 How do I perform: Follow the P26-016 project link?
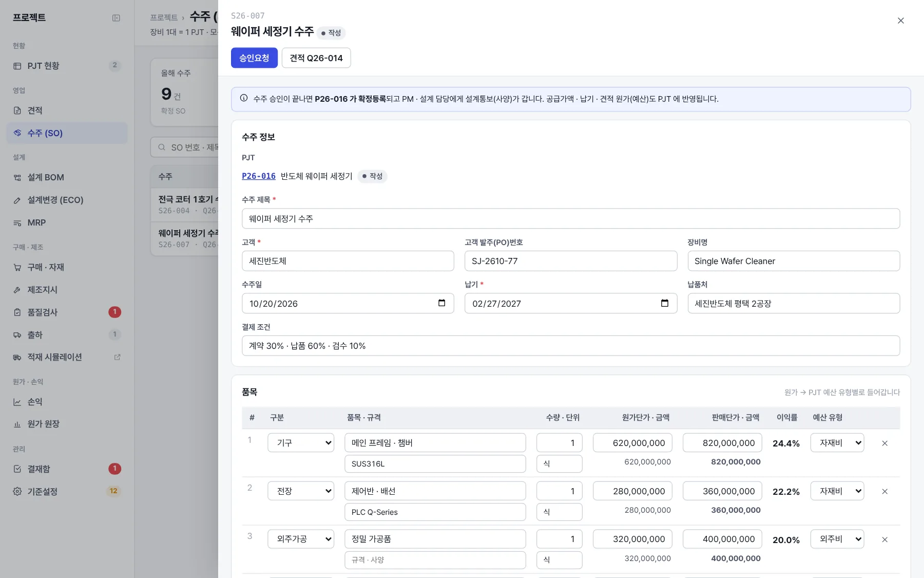(x=259, y=176)
